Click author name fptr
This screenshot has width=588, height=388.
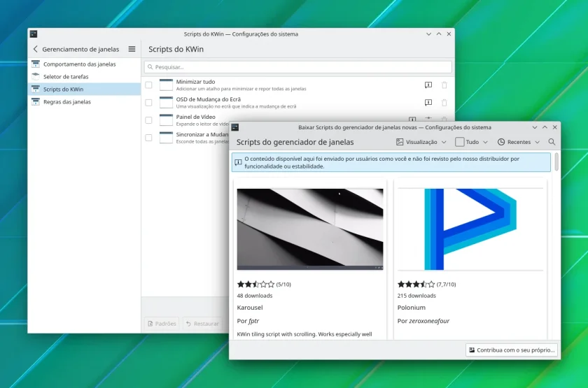253,321
